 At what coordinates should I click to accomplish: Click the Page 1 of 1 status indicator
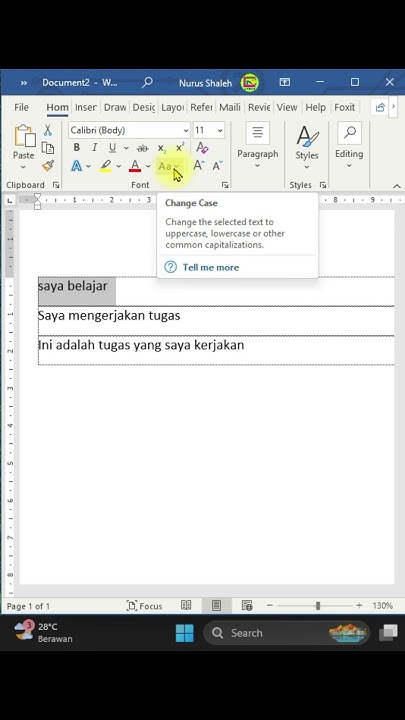(x=28, y=607)
